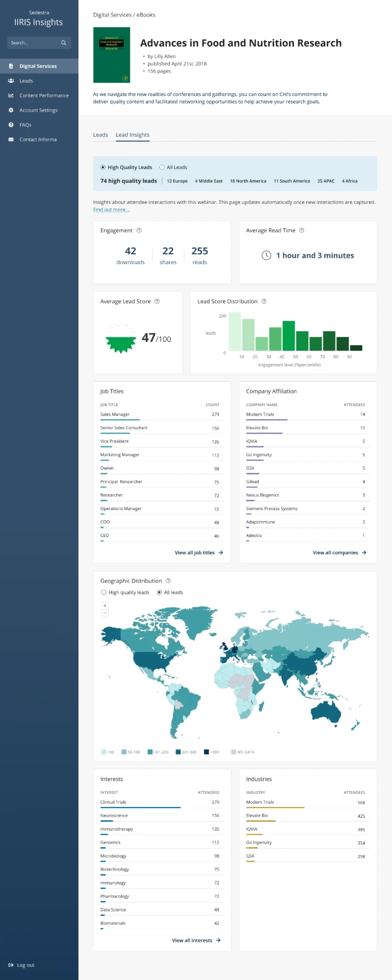Click the Contact Informa envelope icon
The height and width of the screenshot is (980, 392).
point(11,140)
